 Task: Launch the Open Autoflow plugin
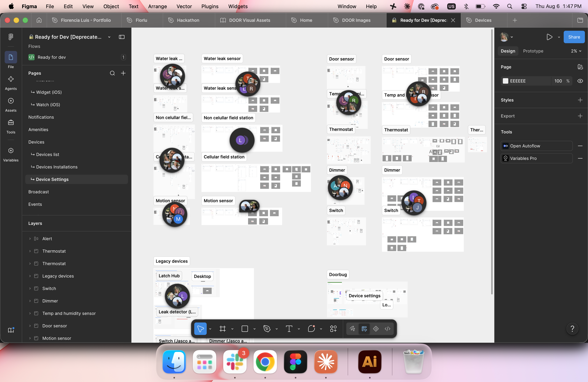pos(536,146)
